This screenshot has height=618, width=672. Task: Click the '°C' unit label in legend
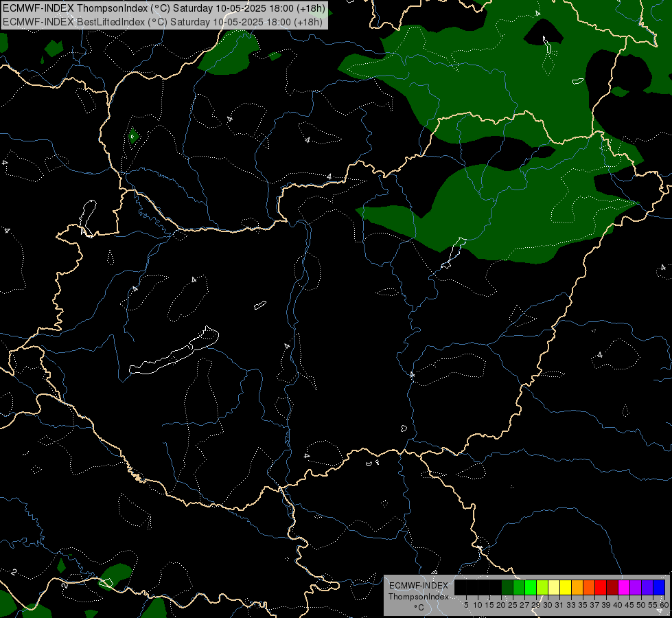pos(419,608)
